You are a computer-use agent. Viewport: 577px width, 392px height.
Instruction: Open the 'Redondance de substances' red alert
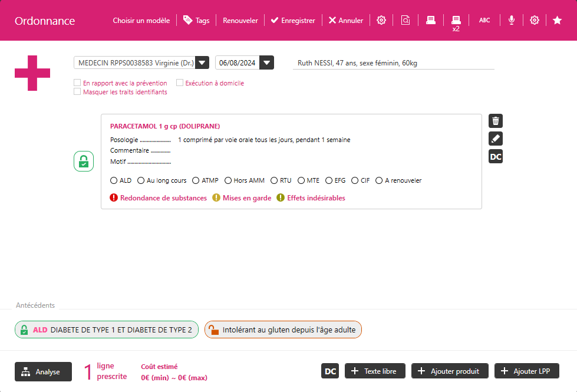pos(159,198)
